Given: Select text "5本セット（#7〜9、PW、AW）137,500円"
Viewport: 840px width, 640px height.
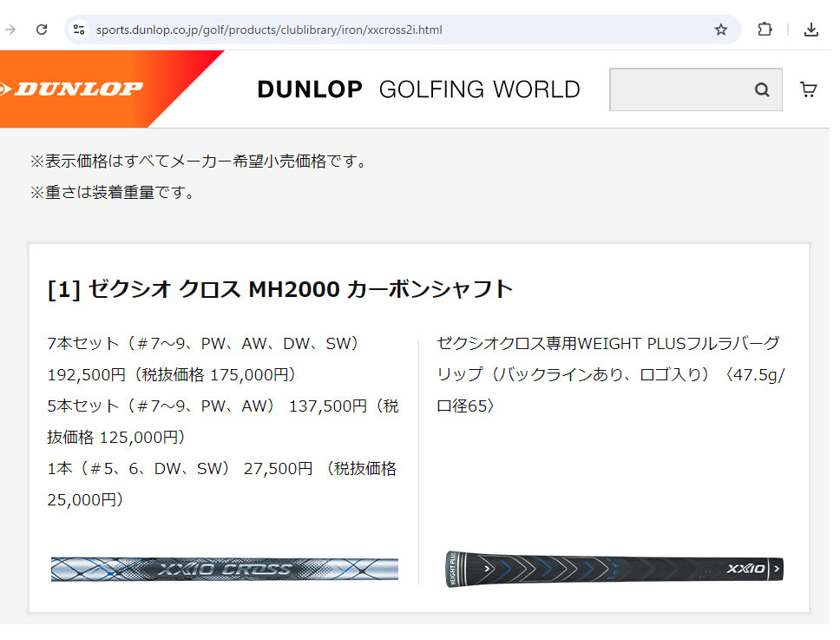Looking at the screenshot, I should [207, 406].
